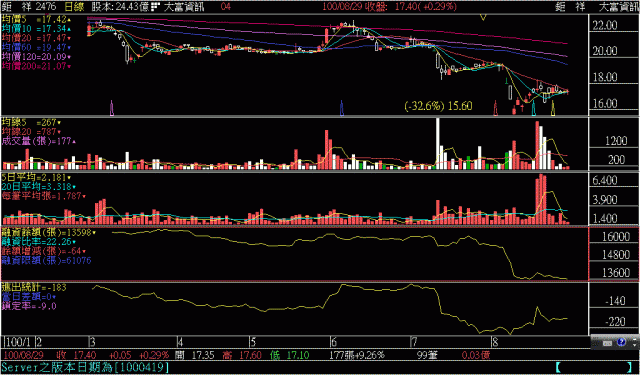This screenshot has height=375, width=640.
Task: Click the yellow V marker atop the chart
Action: pos(483,17)
